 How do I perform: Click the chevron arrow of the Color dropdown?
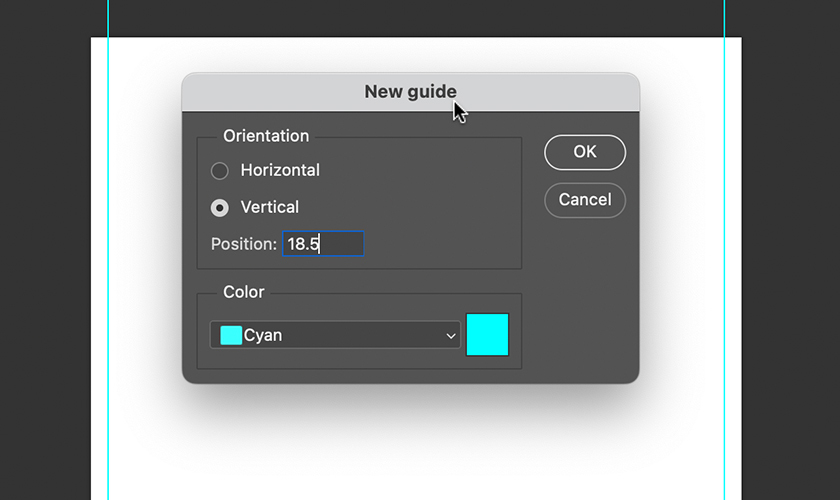tap(451, 336)
